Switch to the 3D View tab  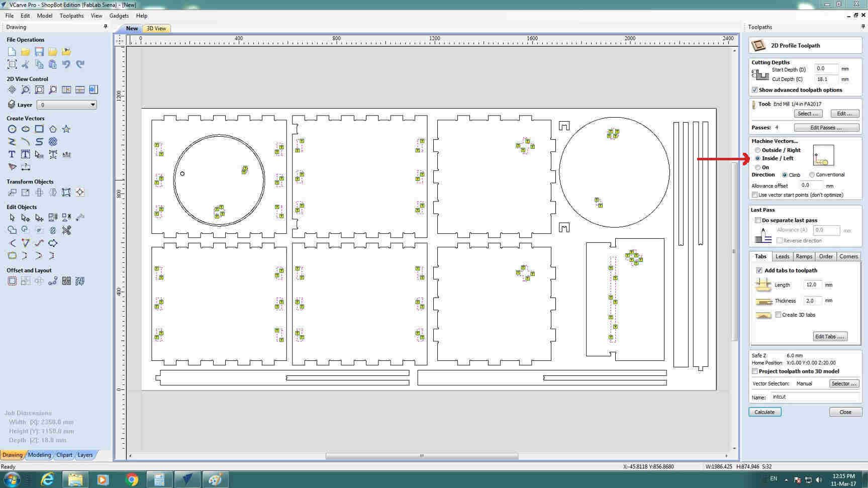(156, 29)
